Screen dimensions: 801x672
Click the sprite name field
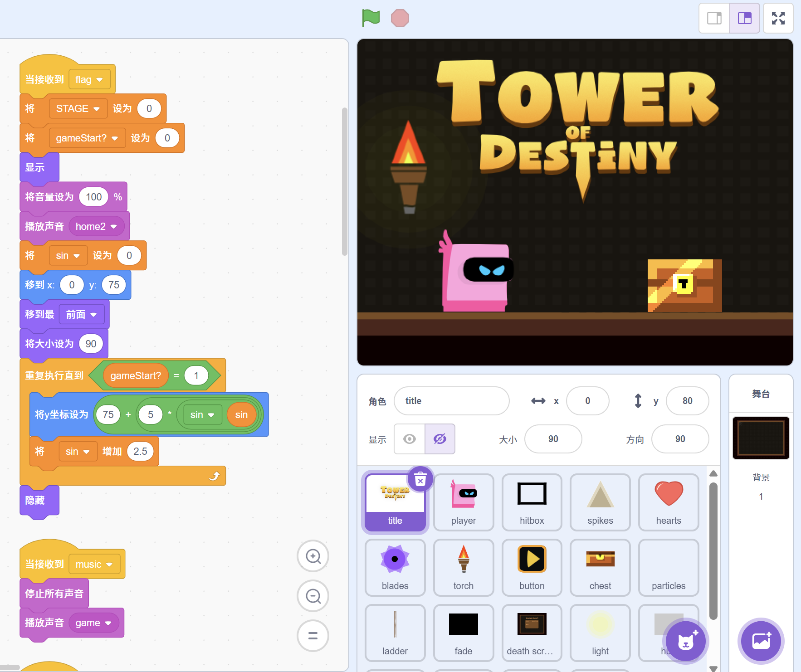[x=451, y=401]
